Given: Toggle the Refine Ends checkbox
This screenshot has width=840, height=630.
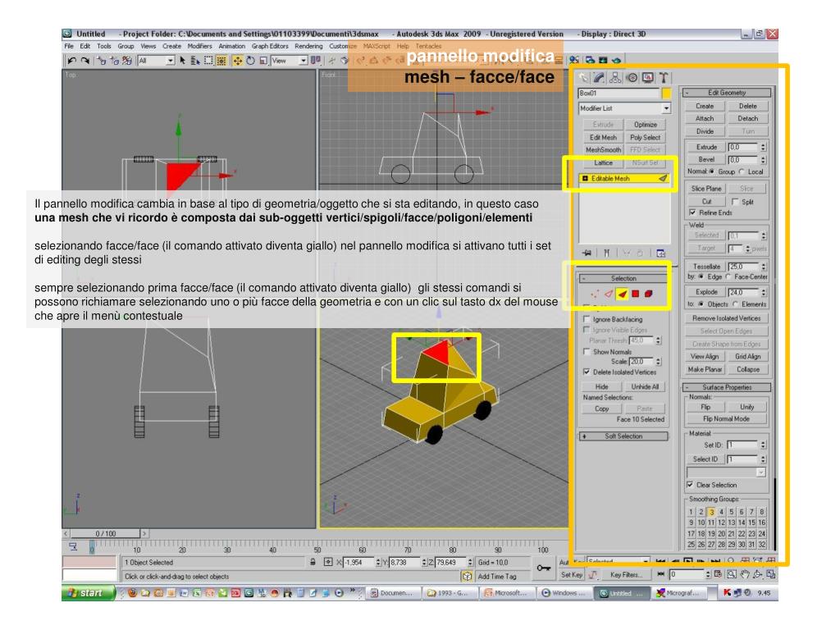Looking at the screenshot, I should tap(692, 212).
